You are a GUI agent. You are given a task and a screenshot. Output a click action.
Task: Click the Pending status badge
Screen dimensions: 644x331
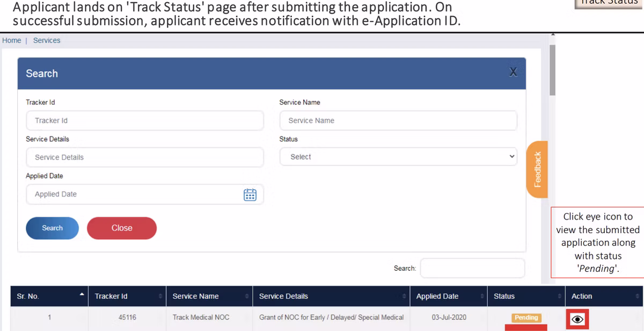[x=526, y=318]
